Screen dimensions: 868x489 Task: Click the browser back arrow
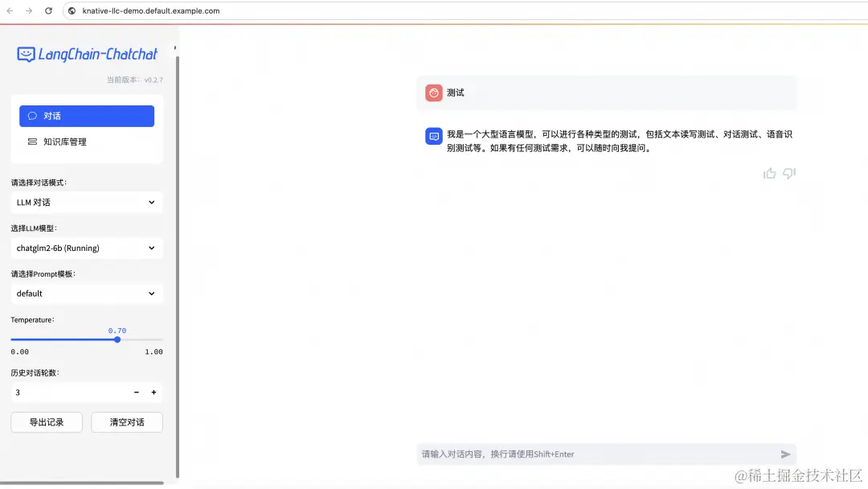pyautogui.click(x=10, y=11)
